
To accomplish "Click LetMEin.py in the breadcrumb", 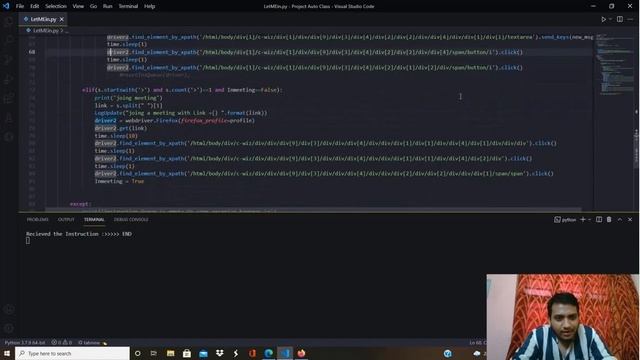I will (45, 31).
